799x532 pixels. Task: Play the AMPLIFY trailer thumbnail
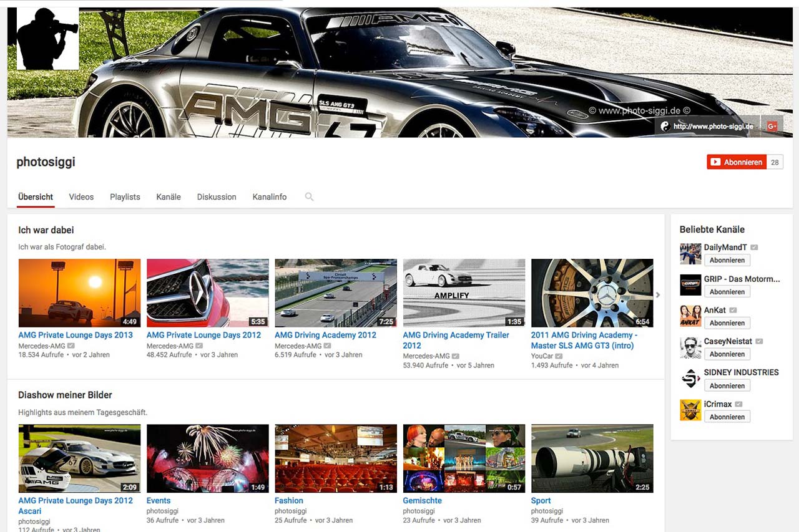pyautogui.click(x=464, y=293)
